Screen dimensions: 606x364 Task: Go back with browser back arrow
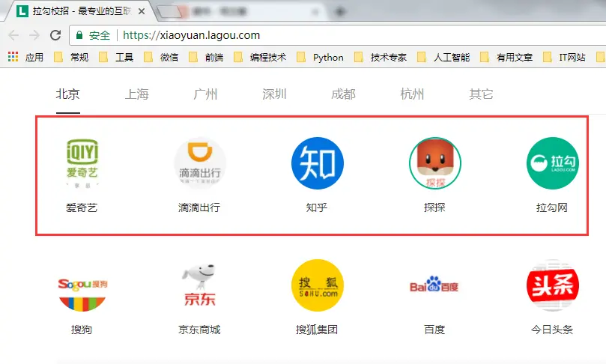(x=13, y=35)
